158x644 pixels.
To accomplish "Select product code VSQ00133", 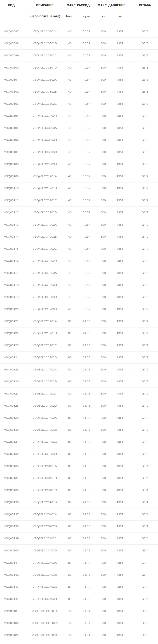I will [x=11, y=466].
